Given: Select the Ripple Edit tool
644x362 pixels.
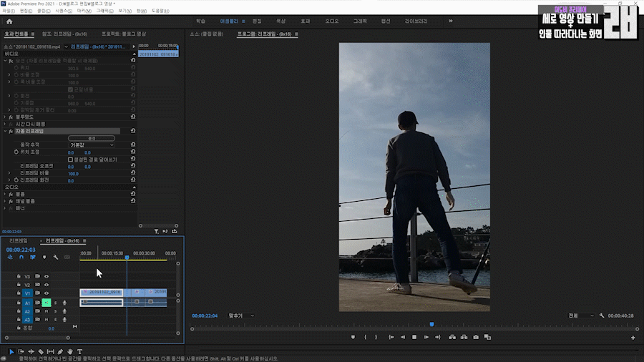Looking at the screenshot, I should (x=31, y=352).
